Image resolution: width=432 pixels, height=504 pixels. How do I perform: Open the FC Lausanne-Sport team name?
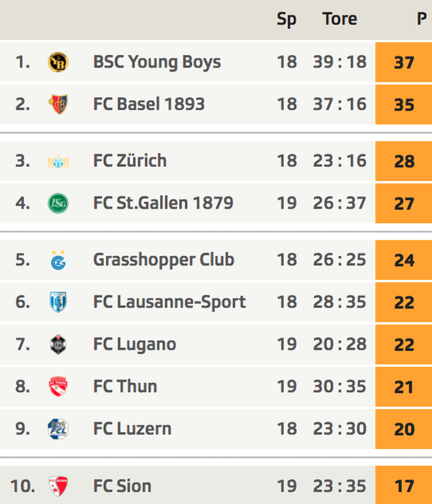(x=169, y=302)
